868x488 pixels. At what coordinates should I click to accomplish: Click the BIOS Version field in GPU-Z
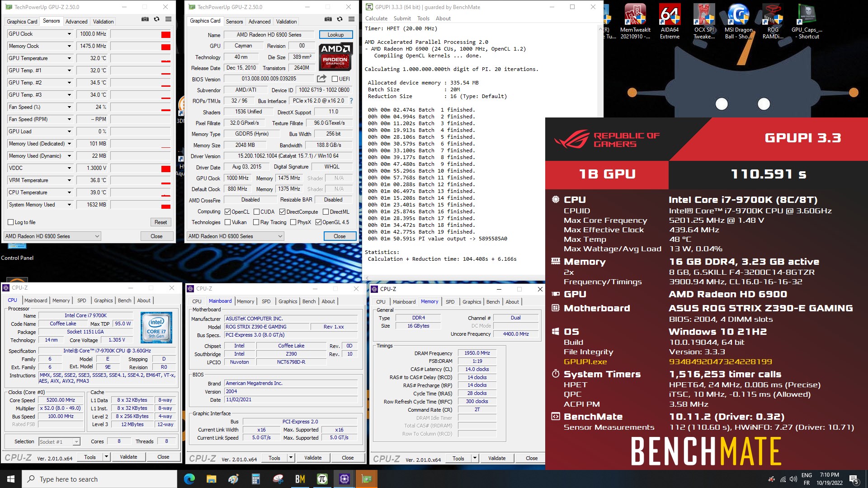(x=269, y=79)
